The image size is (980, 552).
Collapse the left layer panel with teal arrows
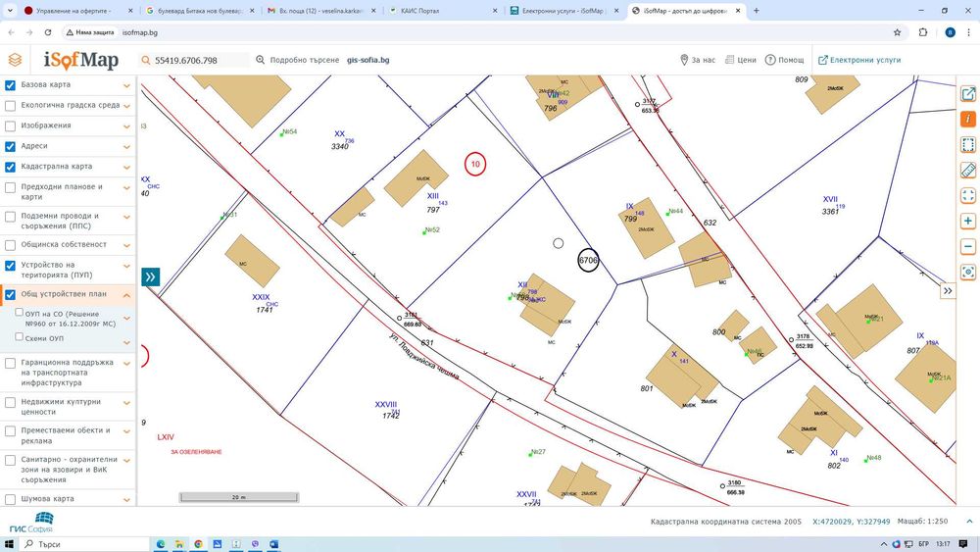[x=150, y=276]
